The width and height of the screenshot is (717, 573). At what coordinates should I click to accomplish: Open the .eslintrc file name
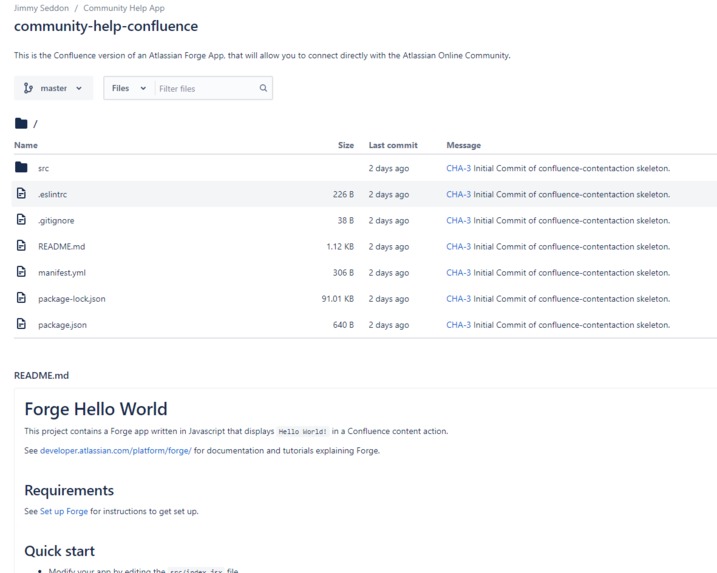point(53,194)
